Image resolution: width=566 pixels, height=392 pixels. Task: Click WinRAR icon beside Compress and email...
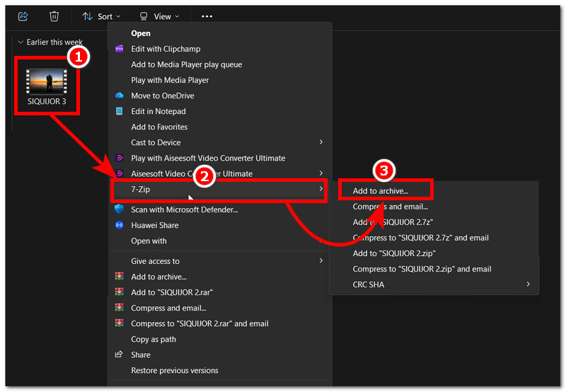coord(119,308)
